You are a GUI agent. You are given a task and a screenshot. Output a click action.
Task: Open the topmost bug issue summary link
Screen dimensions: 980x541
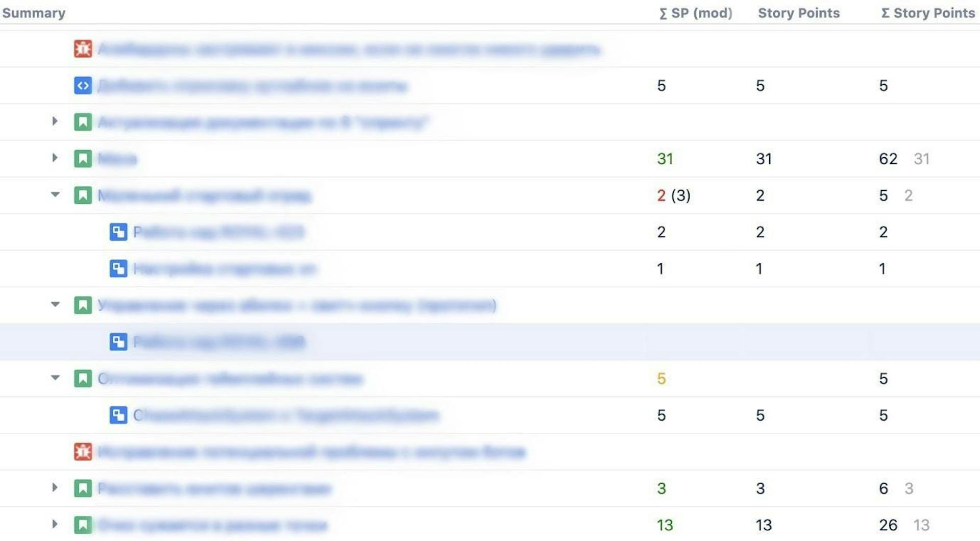(350, 48)
